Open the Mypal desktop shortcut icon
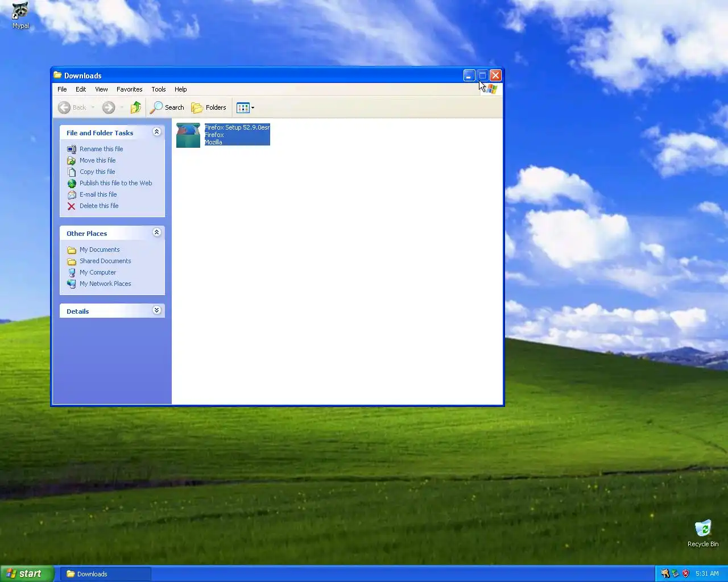 (x=20, y=15)
